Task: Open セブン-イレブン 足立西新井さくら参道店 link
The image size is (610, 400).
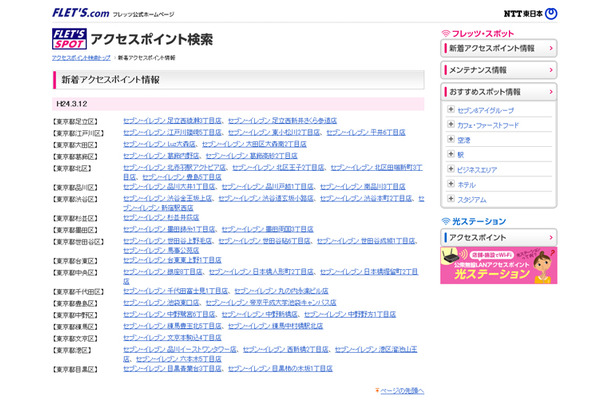Action: [x=282, y=121]
